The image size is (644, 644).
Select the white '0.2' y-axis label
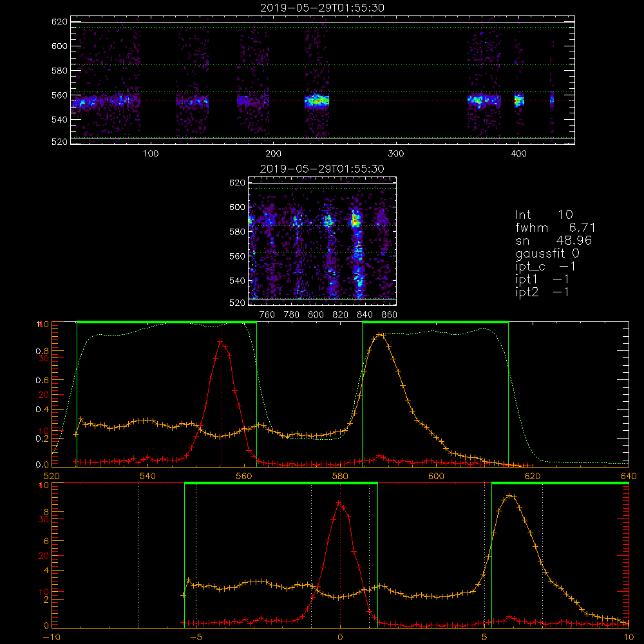42,439
